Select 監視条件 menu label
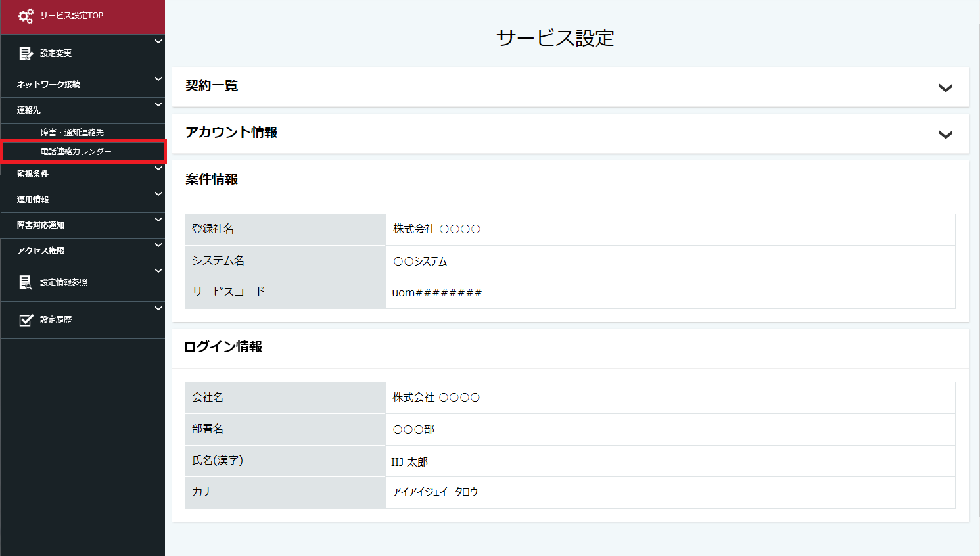 pyautogui.click(x=33, y=174)
